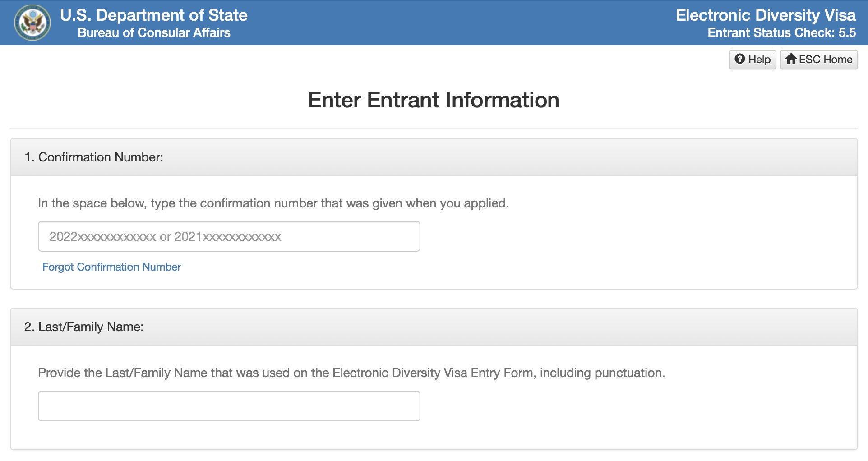The image size is (868, 461).
Task: Click the Last/Family Name instruction text
Action: point(351,373)
